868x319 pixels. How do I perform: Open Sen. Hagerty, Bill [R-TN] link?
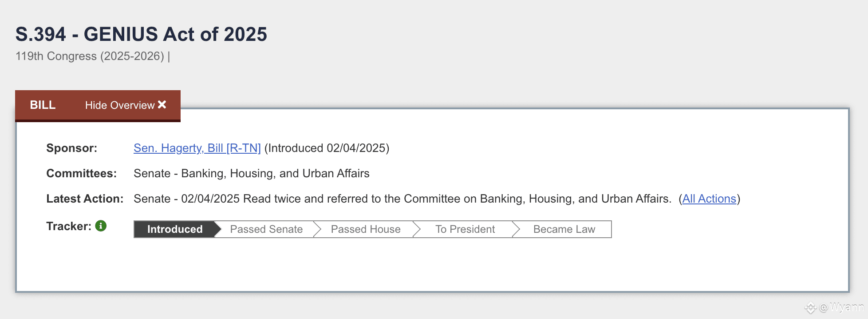[x=197, y=148]
